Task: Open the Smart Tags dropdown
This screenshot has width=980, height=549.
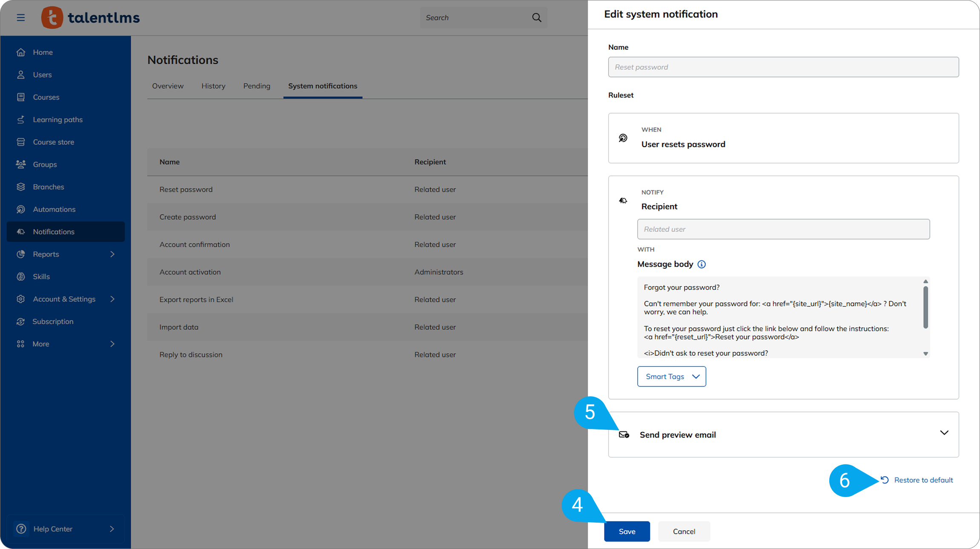Action: pos(671,377)
